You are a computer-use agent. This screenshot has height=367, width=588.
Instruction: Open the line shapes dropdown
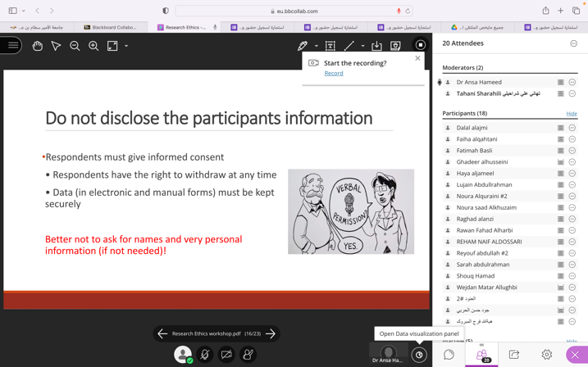point(362,46)
